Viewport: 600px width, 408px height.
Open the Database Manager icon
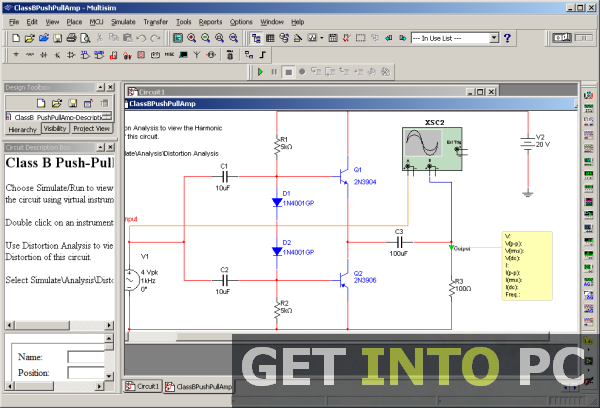point(284,38)
